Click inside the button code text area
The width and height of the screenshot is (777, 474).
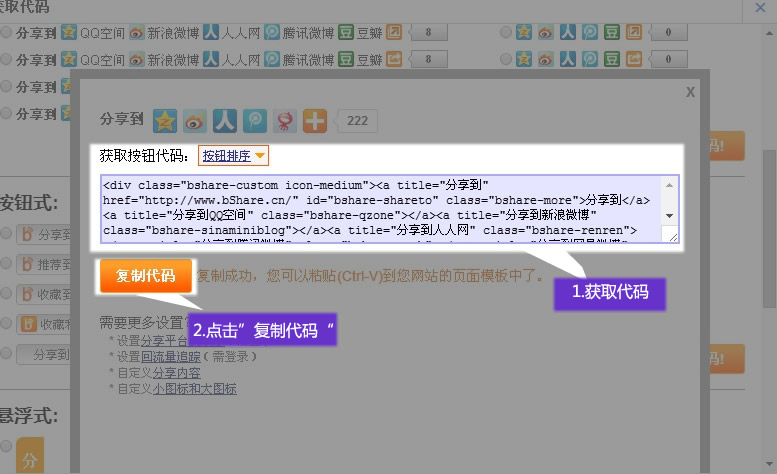pos(380,209)
